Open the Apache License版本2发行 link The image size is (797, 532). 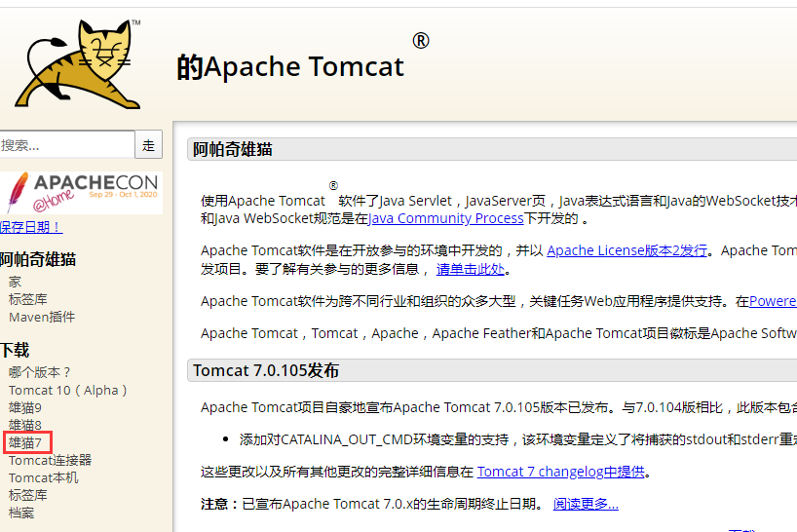[626, 250]
